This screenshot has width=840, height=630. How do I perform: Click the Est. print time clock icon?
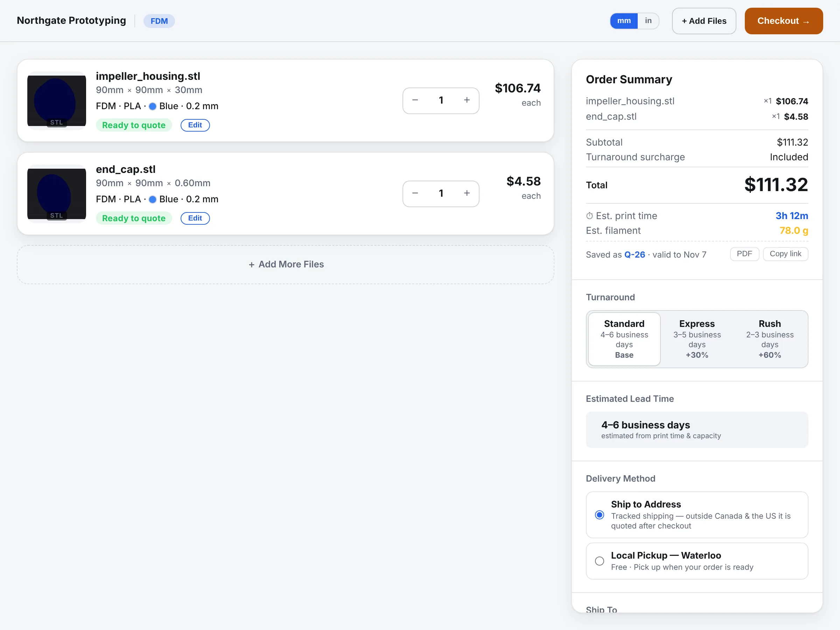[x=589, y=216]
